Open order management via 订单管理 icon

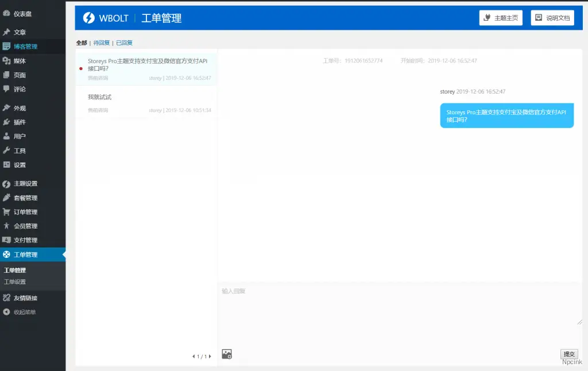pos(6,211)
